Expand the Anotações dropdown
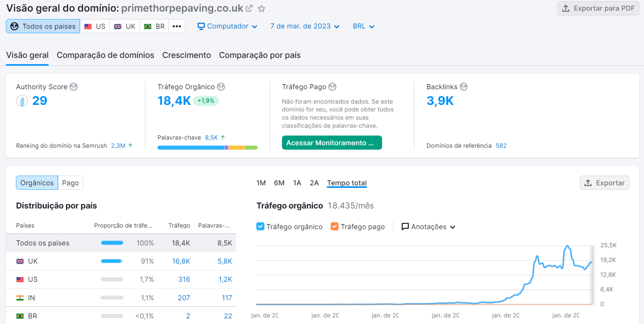Viewport: 644px width, 324px height. click(428, 227)
